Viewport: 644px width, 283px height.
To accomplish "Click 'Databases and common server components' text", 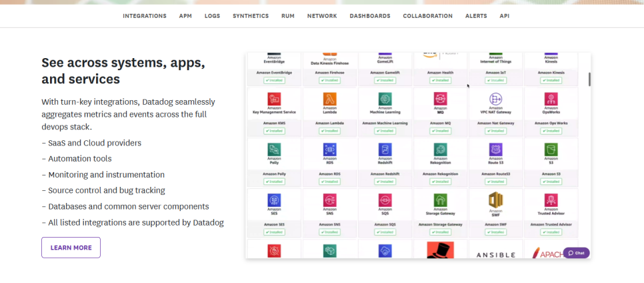I will click(129, 206).
